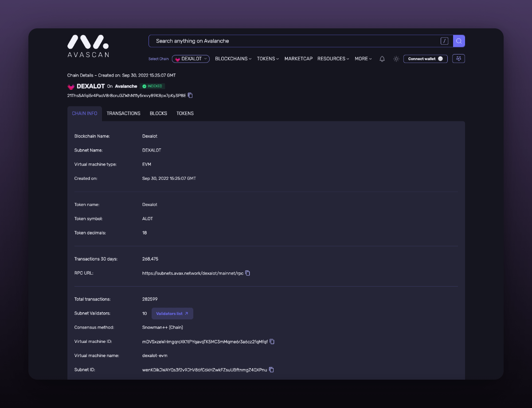The image size is (532, 408).
Task: Go to the MARKETCAP page
Action: (x=298, y=59)
